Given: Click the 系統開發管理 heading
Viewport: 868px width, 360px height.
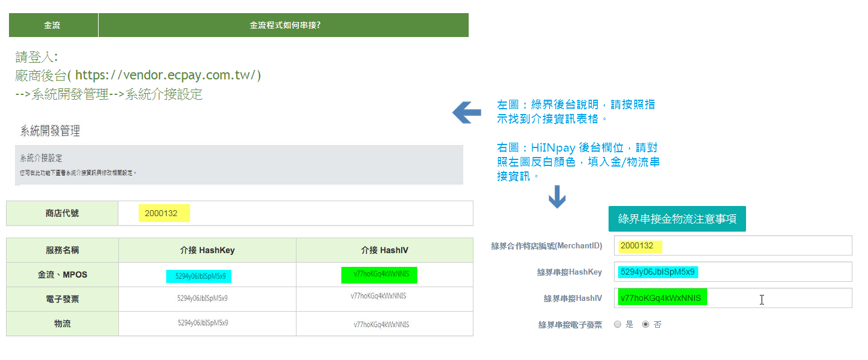Looking at the screenshot, I should click(50, 131).
